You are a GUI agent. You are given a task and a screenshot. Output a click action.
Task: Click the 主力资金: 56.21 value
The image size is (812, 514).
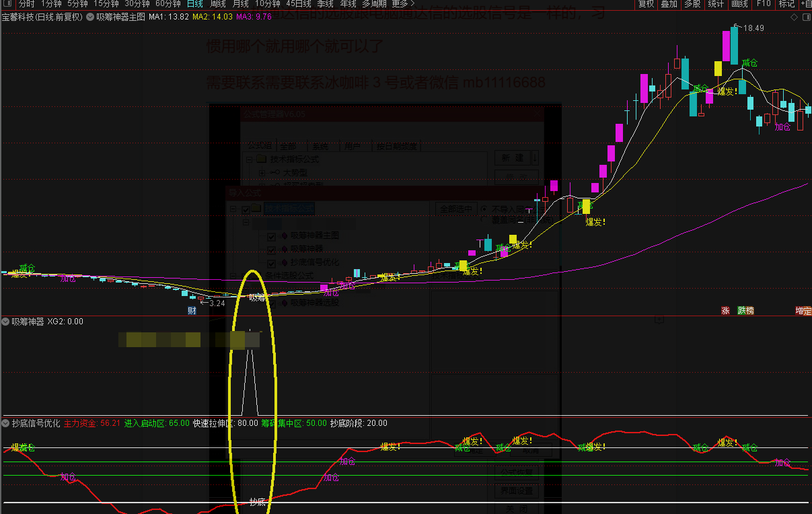[92, 423]
